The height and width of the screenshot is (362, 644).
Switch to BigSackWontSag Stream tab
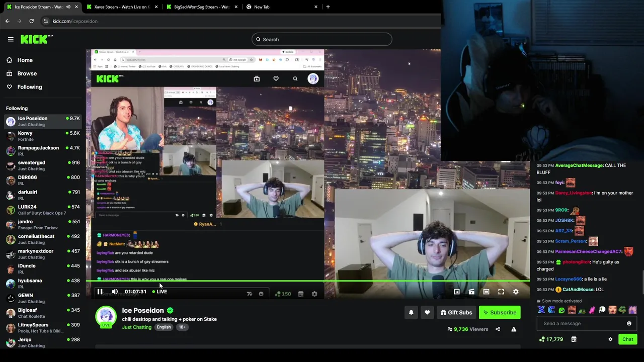pyautogui.click(x=201, y=7)
